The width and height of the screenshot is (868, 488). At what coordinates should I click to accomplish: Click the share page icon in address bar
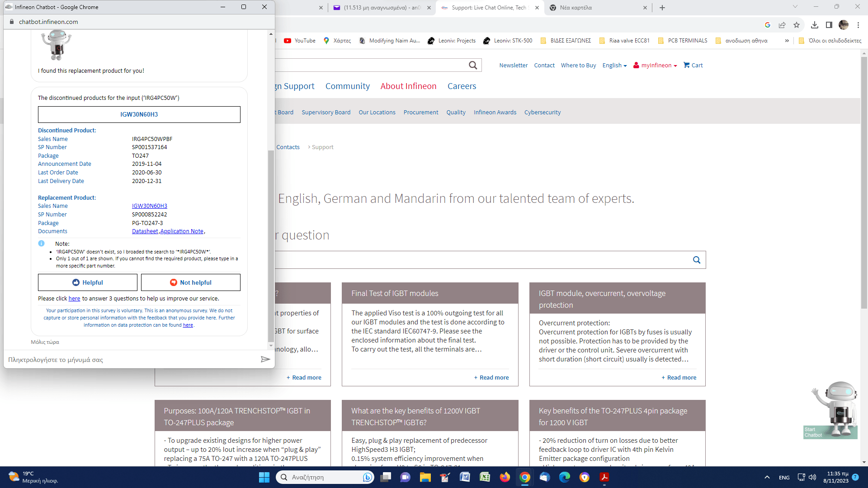[782, 25]
